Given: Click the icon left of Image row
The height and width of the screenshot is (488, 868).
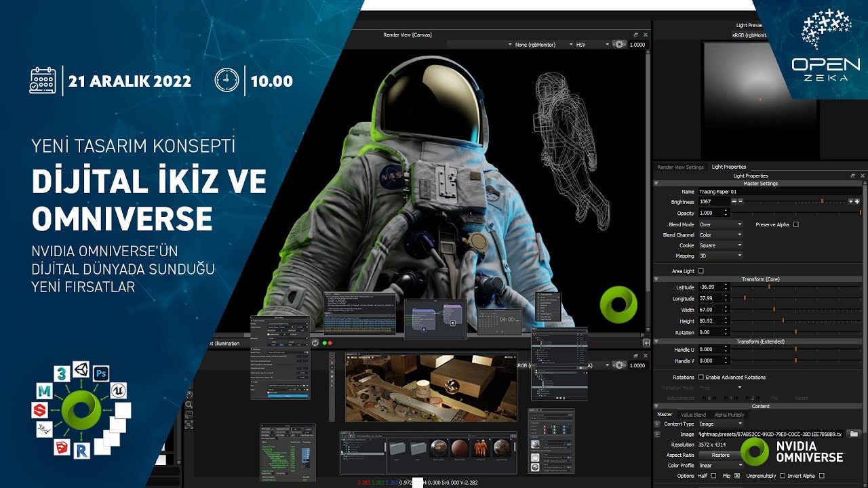Looking at the screenshot, I should click(656, 434).
